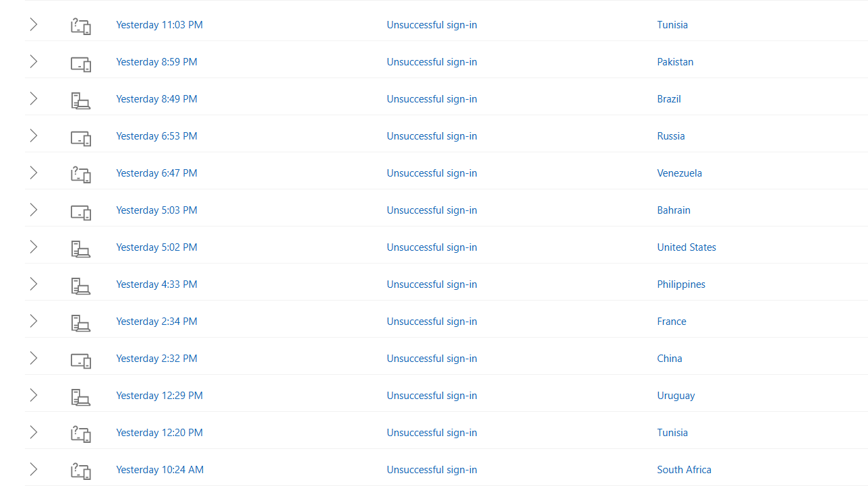868x486 pixels.
Task: Click Unsuccessful sign-in on the Venezuela row
Action: [432, 173]
